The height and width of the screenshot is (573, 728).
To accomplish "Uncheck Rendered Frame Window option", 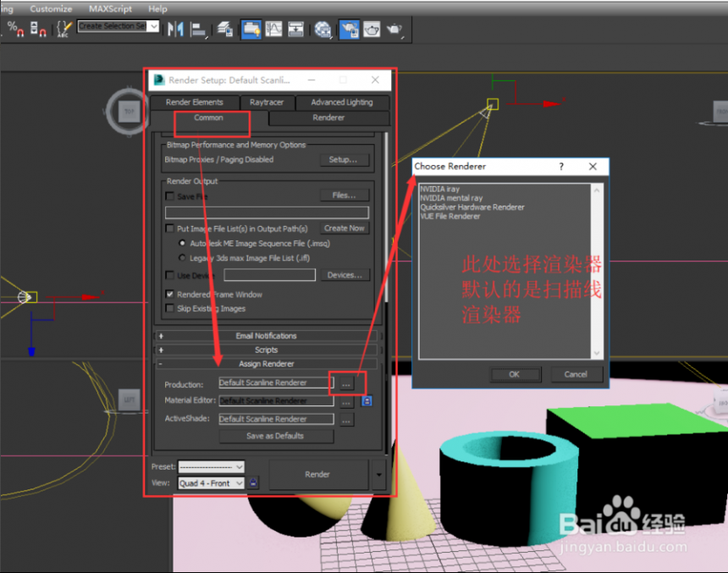I will [x=170, y=295].
